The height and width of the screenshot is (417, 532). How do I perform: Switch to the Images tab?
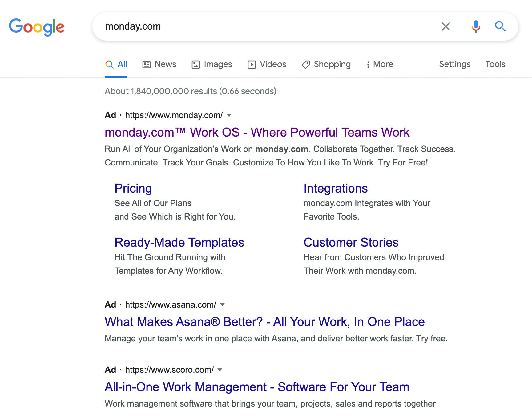[x=212, y=64]
